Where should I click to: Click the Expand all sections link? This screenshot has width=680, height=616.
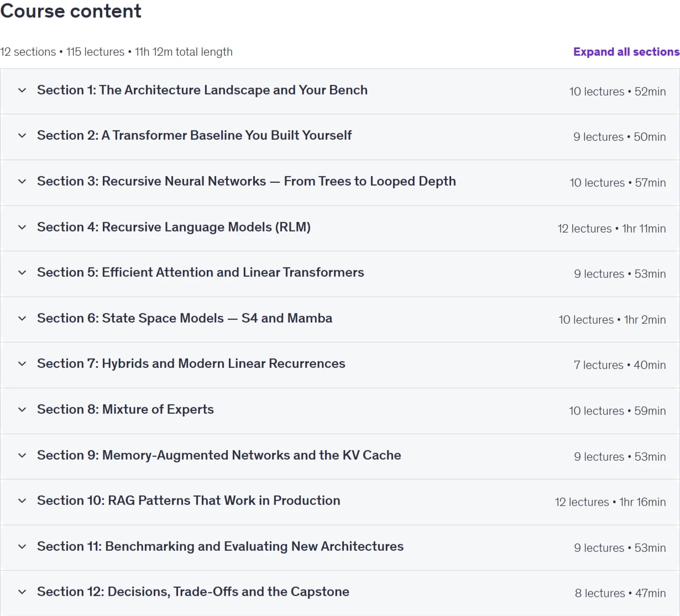pyautogui.click(x=626, y=52)
